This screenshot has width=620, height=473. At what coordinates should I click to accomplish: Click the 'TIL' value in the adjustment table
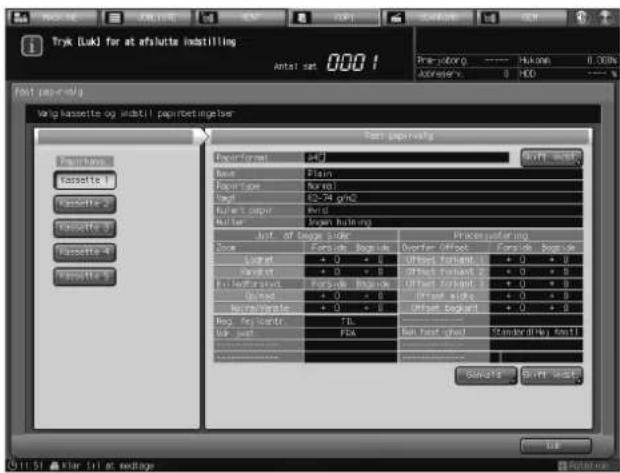[x=350, y=321]
